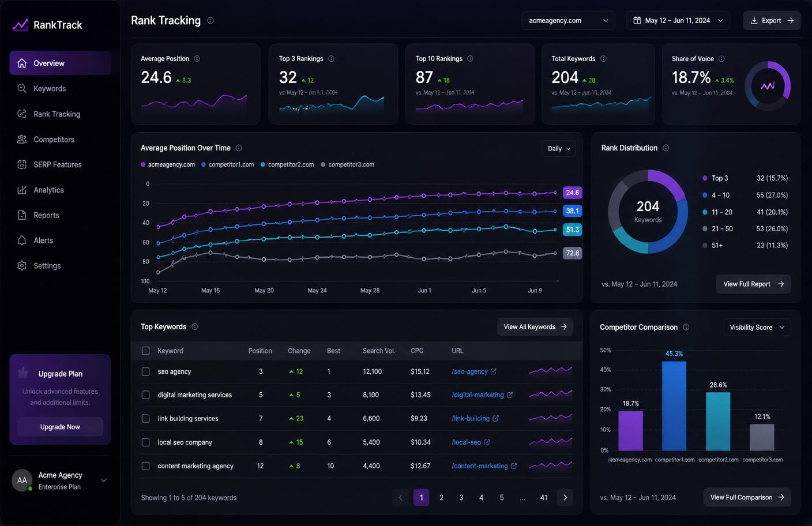
Task: Open Keywords in the sidebar
Action: click(x=60, y=88)
